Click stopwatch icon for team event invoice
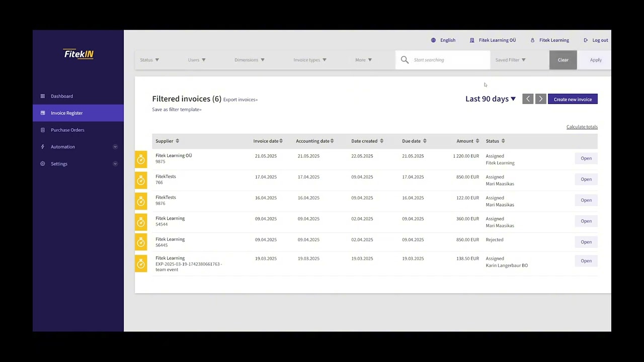The height and width of the screenshot is (362, 644). [x=141, y=263]
